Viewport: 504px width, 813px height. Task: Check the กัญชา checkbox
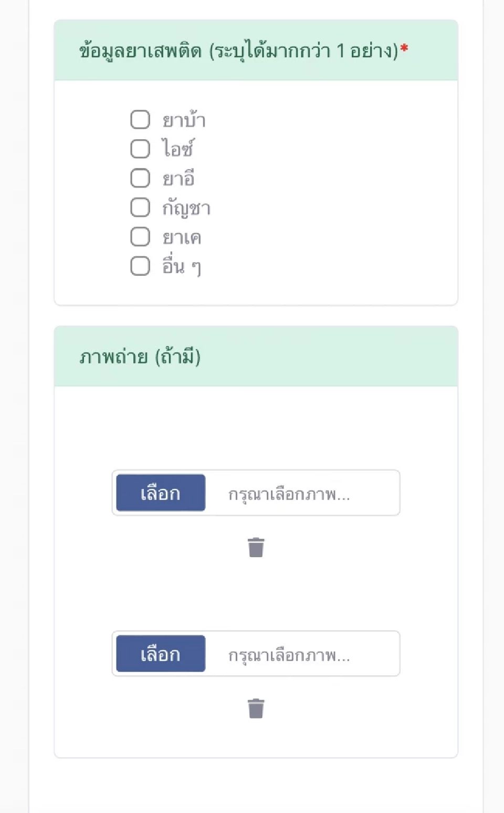(x=139, y=207)
